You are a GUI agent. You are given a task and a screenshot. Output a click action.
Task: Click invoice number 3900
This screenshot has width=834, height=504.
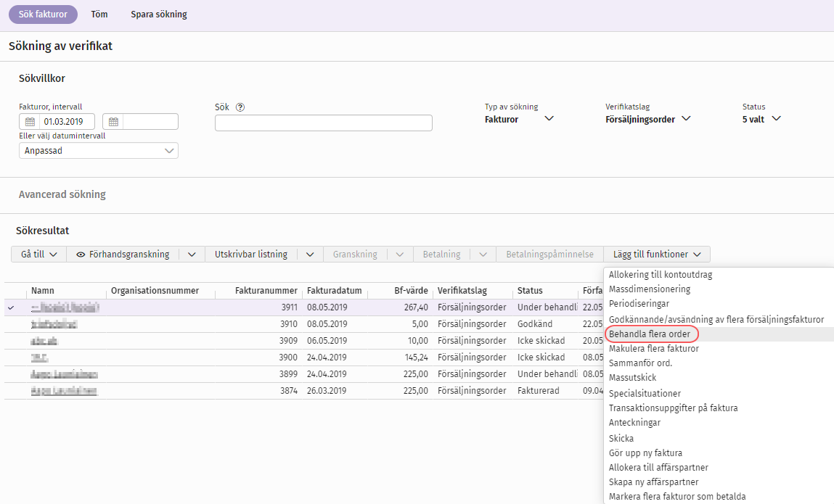(x=288, y=358)
